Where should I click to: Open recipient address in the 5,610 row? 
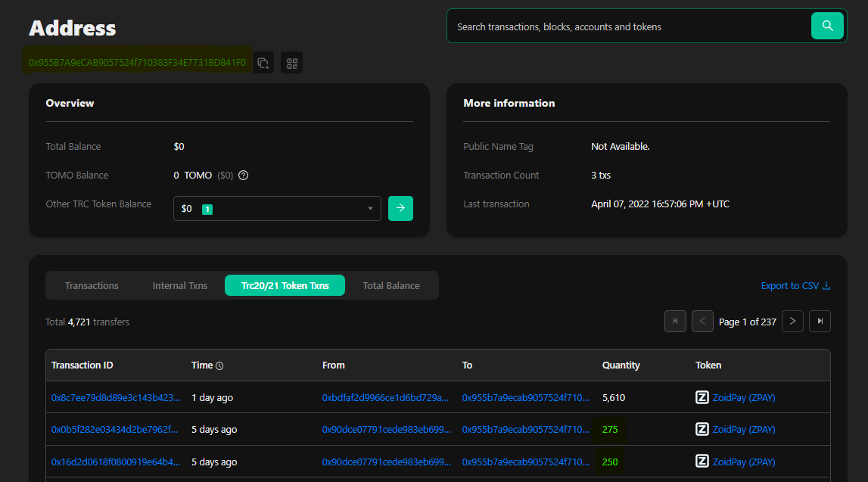click(x=526, y=398)
